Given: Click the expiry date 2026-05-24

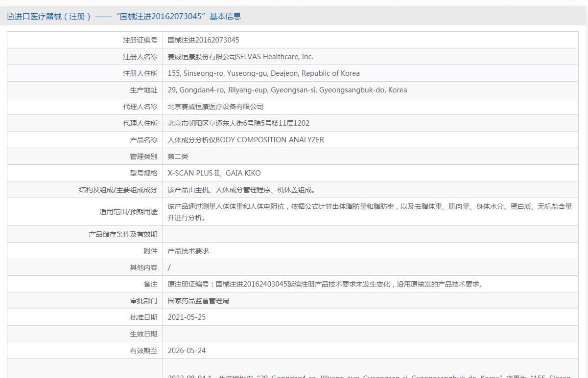Looking at the screenshot, I should pyautogui.click(x=187, y=351).
